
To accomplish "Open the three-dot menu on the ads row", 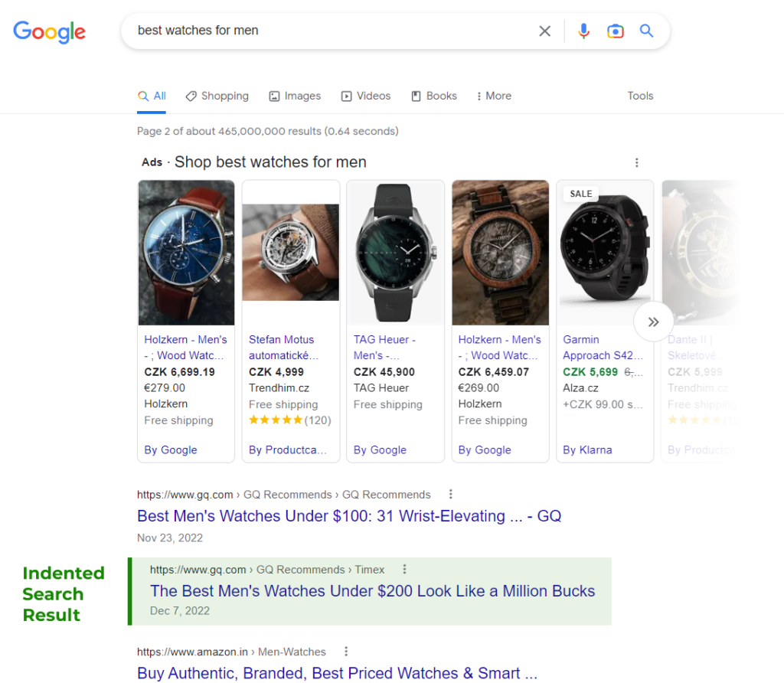I will tap(636, 162).
